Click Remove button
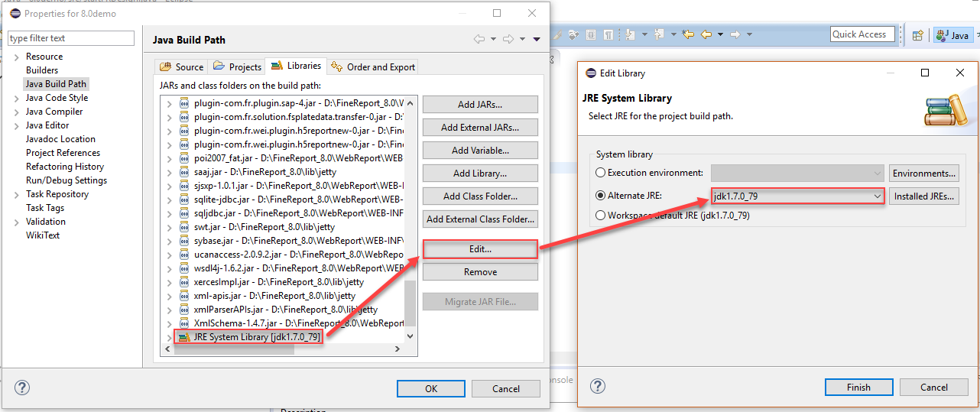 point(480,272)
